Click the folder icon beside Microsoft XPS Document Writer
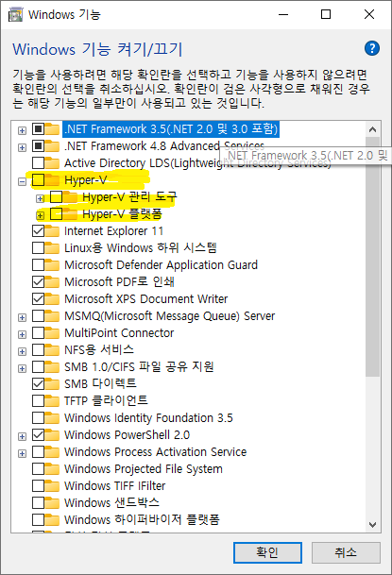Viewport: 392px width, 575px height. [52, 299]
